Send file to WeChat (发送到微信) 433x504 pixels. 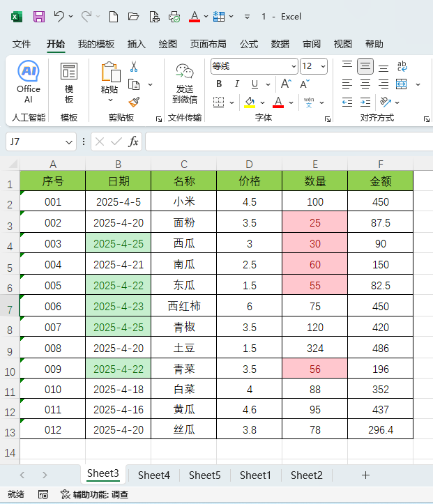[185, 84]
